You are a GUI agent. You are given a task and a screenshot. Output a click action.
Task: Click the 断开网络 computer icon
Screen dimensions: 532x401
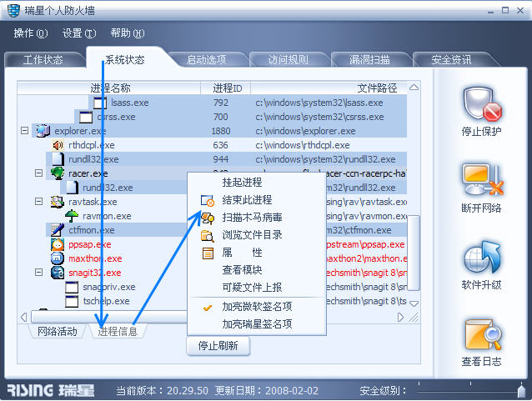point(482,180)
